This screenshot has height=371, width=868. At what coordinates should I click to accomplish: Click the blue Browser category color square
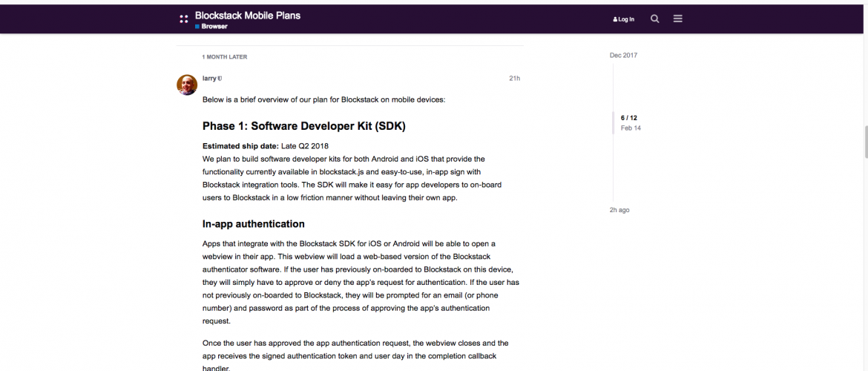pos(197,27)
